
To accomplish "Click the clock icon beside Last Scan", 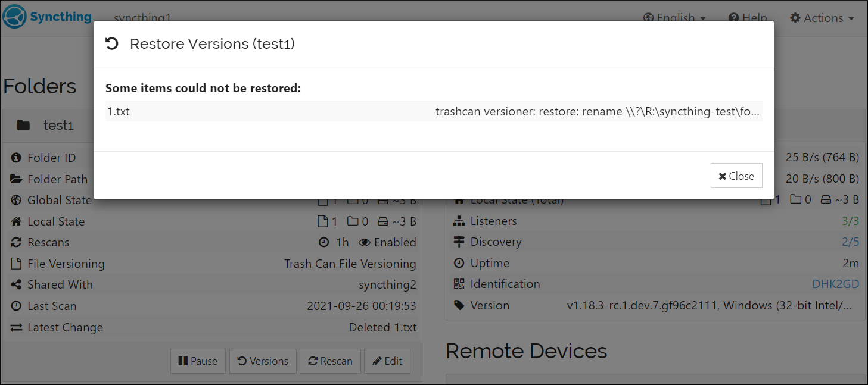I will click(x=15, y=305).
